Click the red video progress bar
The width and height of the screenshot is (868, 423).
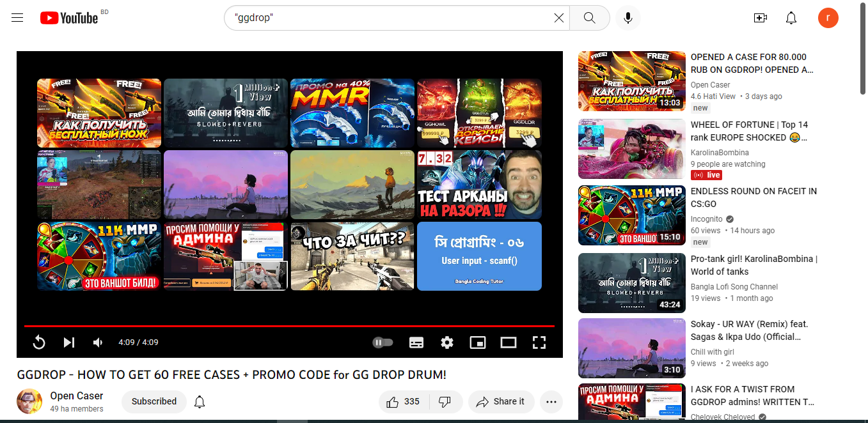click(289, 326)
